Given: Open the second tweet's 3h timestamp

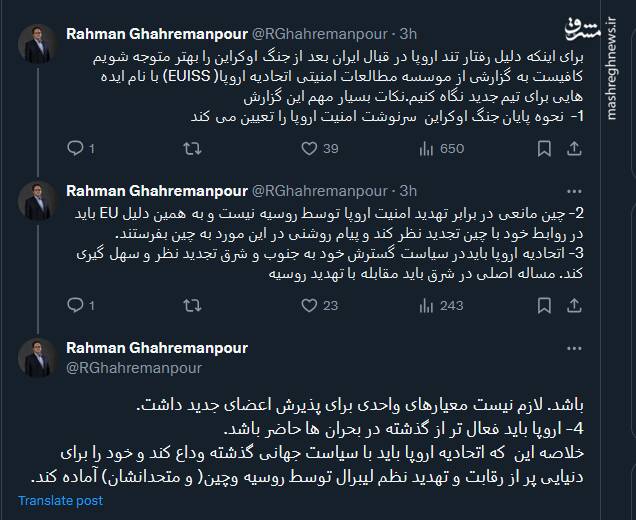Looking at the screenshot, I should [x=408, y=190].
